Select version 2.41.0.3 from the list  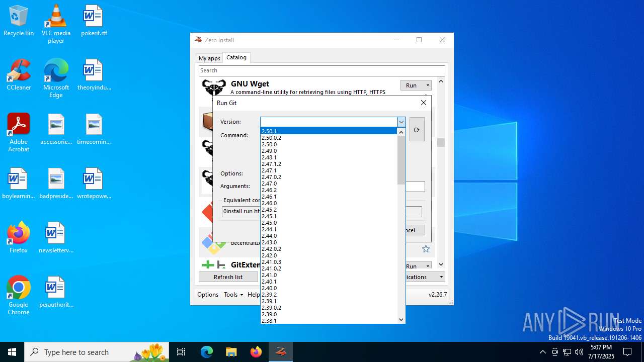tap(329, 262)
